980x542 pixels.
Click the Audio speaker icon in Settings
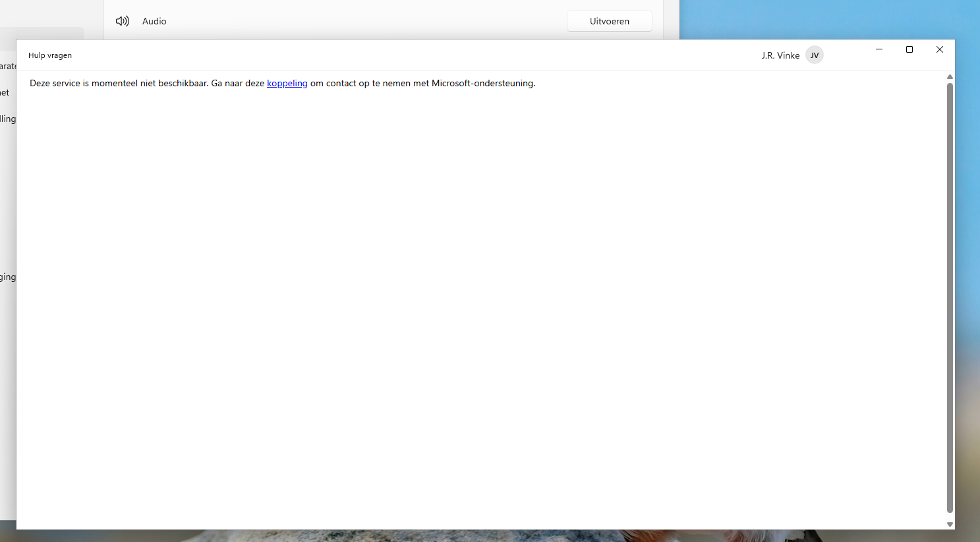123,21
